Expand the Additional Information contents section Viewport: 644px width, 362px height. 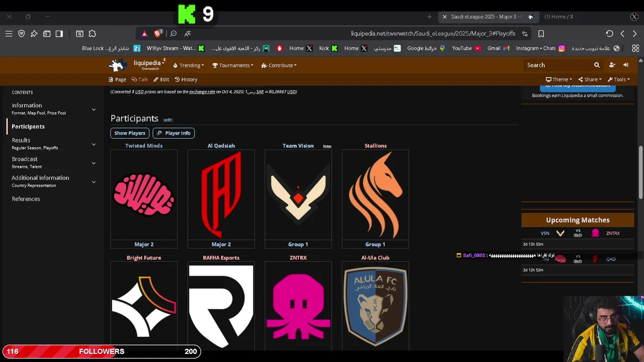click(x=94, y=182)
